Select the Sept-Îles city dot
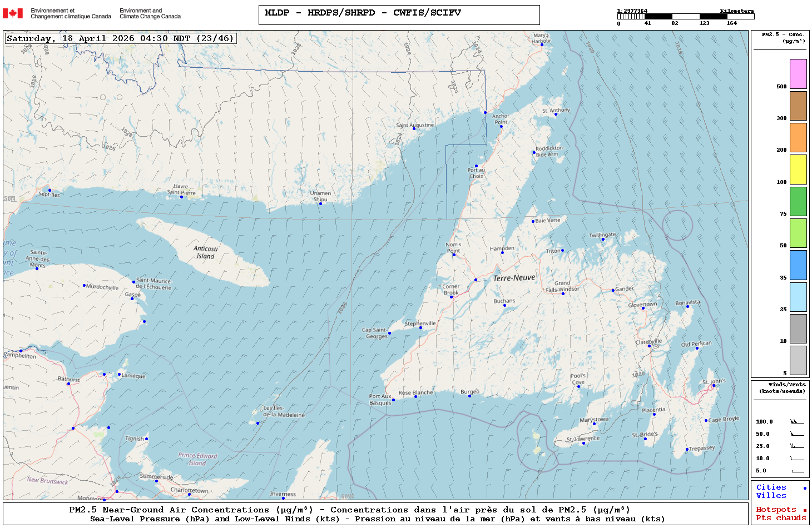 49,190
